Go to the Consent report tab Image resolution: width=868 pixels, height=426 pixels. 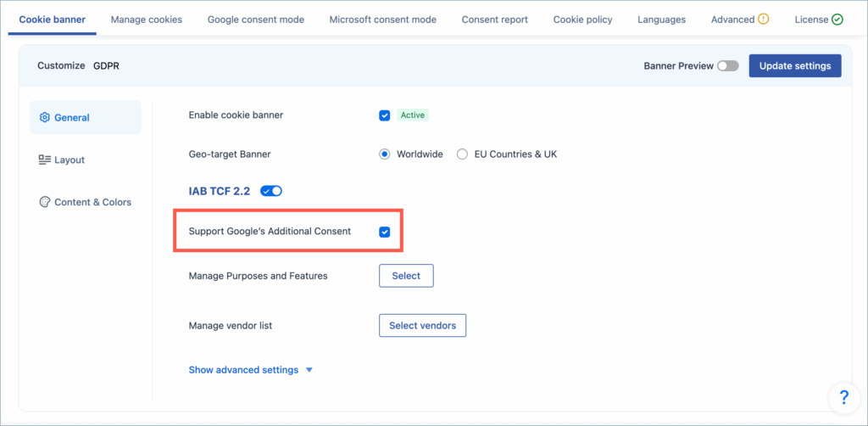coord(494,20)
